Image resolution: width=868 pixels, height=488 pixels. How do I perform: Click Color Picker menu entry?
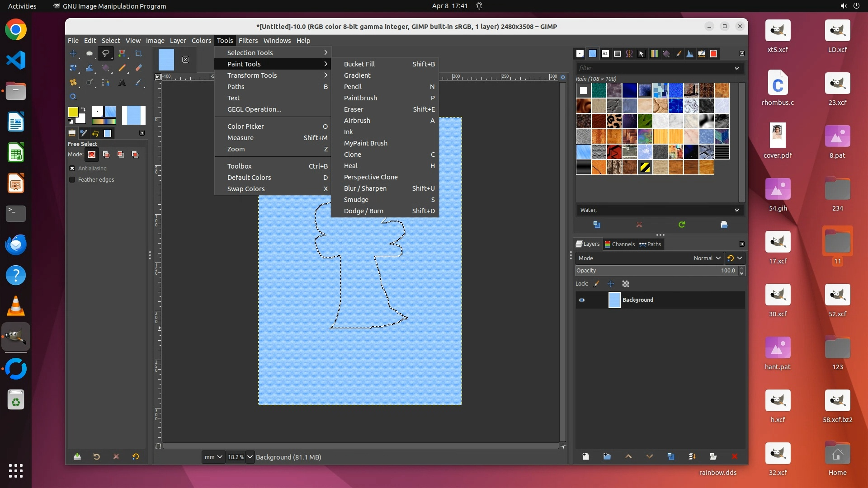245,127
